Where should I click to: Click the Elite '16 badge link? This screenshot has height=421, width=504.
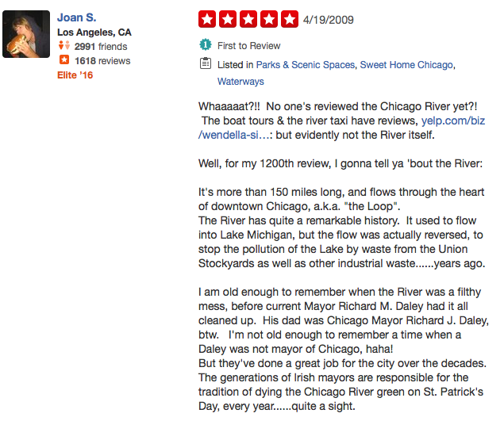pyautogui.click(x=75, y=75)
